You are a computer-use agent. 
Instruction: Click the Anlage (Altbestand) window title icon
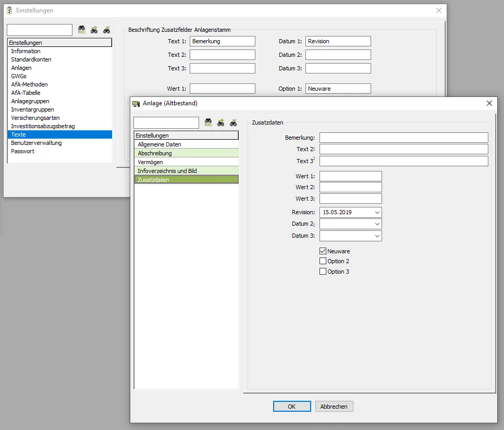pos(136,104)
